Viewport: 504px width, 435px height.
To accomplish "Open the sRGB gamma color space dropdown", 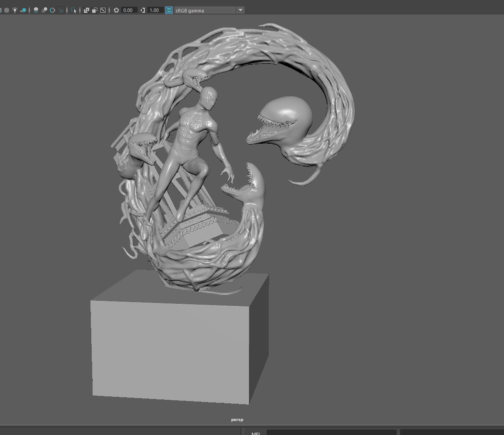I will pyautogui.click(x=209, y=10).
